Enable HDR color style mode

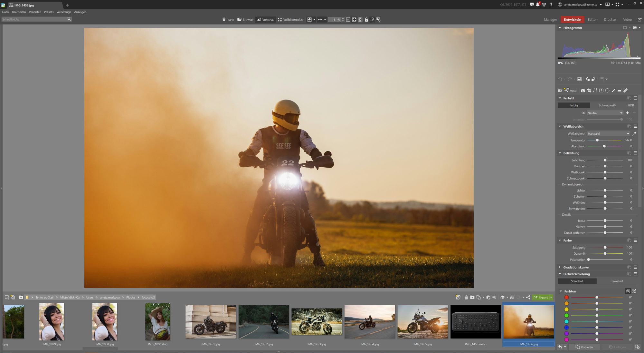click(630, 105)
